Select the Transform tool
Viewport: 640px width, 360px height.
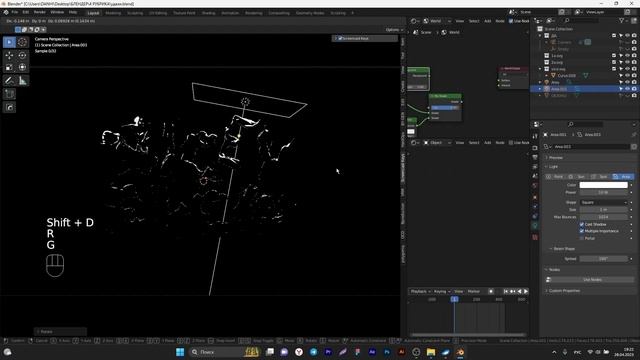pyautogui.click(x=22, y=67)
